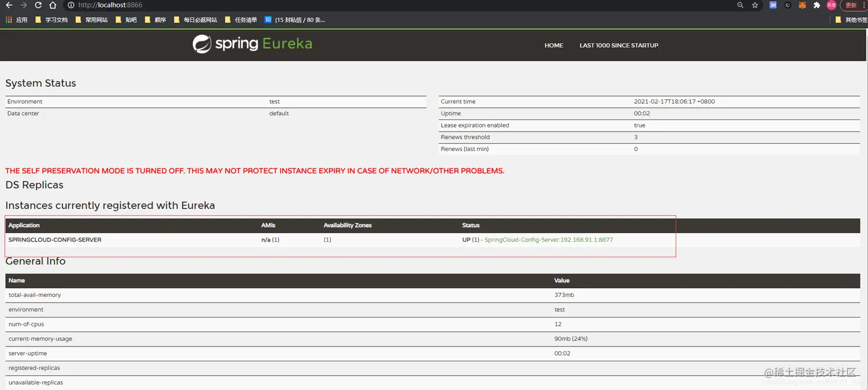Image resolution: width=868 pixels, height=390 pixels.
Task: Open the 任务清单 bookmark folder
Action: (241, 20)
